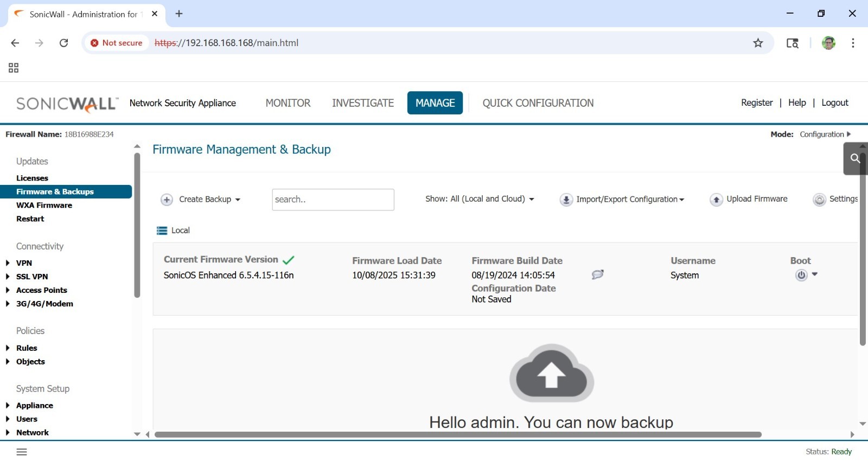Expand the Users menu section
868x461 pixels.
tap(8, 419)
